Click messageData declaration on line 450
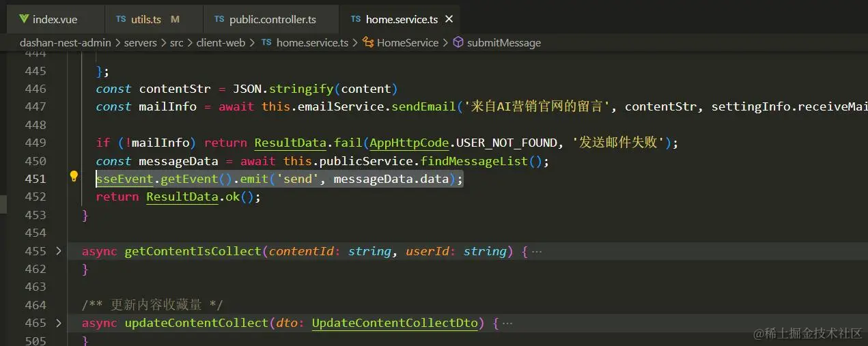Image resolution: width=868 pixels, height=346 pixels. click(x=179, y=161)
